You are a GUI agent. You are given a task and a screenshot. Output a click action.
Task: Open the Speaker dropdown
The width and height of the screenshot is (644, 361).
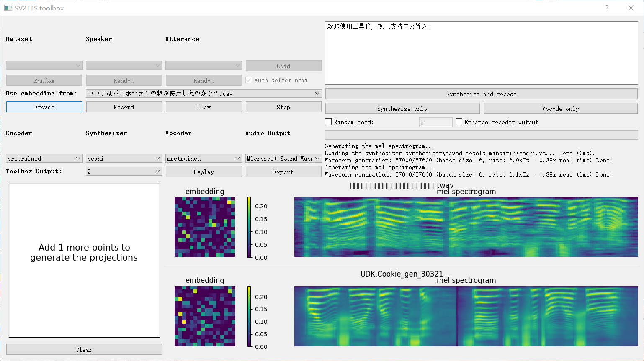124,66
